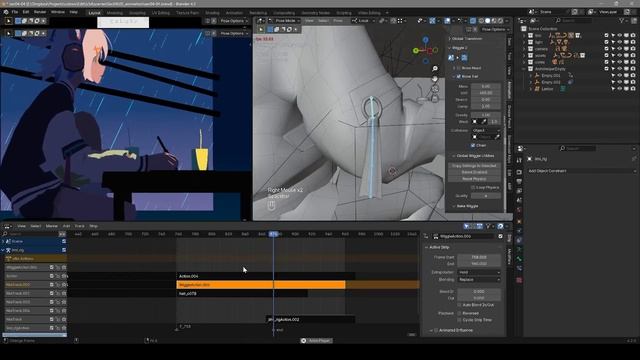Open Tool tab in Properties editor
The height and width of the screenshot is (360, 640).
[519, 160]
